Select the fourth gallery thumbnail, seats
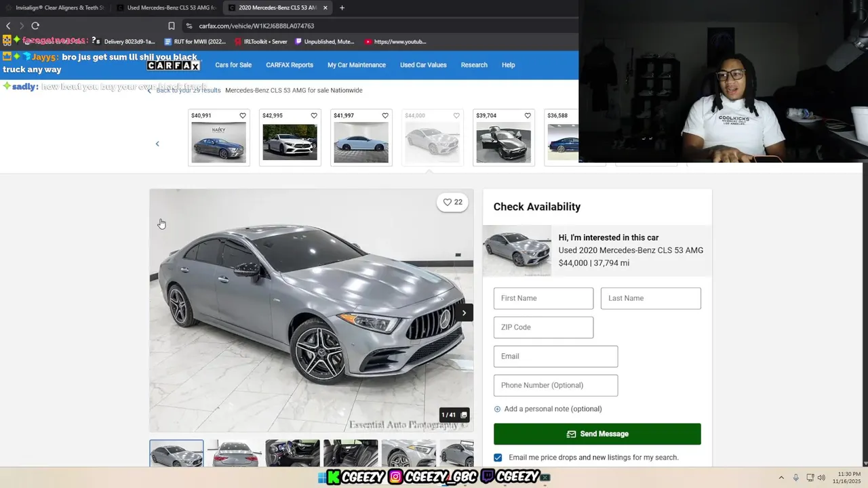This screenshot has height=488, width=868. (x=351, y=453)
